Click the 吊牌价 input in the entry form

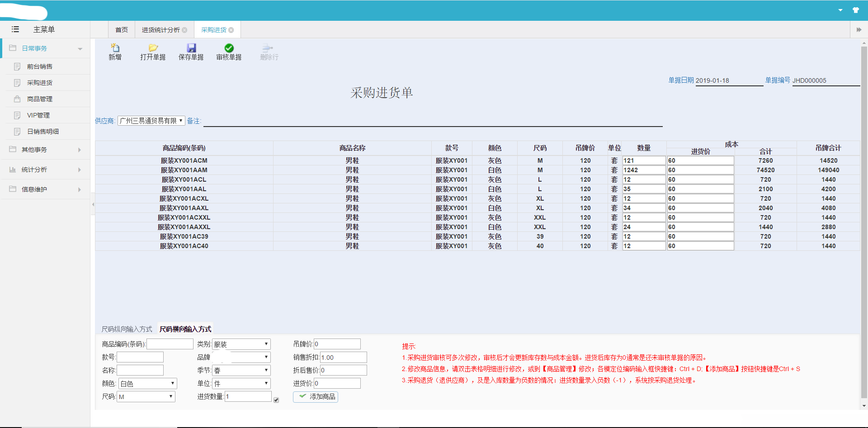pyautogui.click(x=337, y=344)
